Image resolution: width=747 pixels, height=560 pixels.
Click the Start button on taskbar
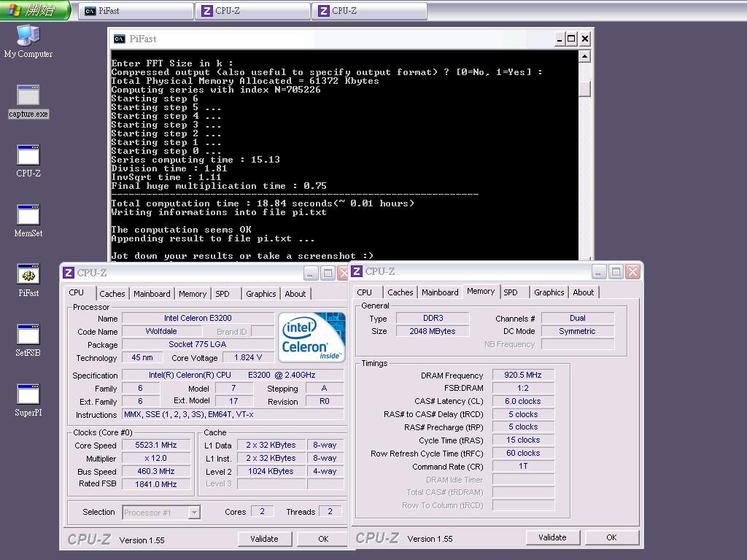35,10
